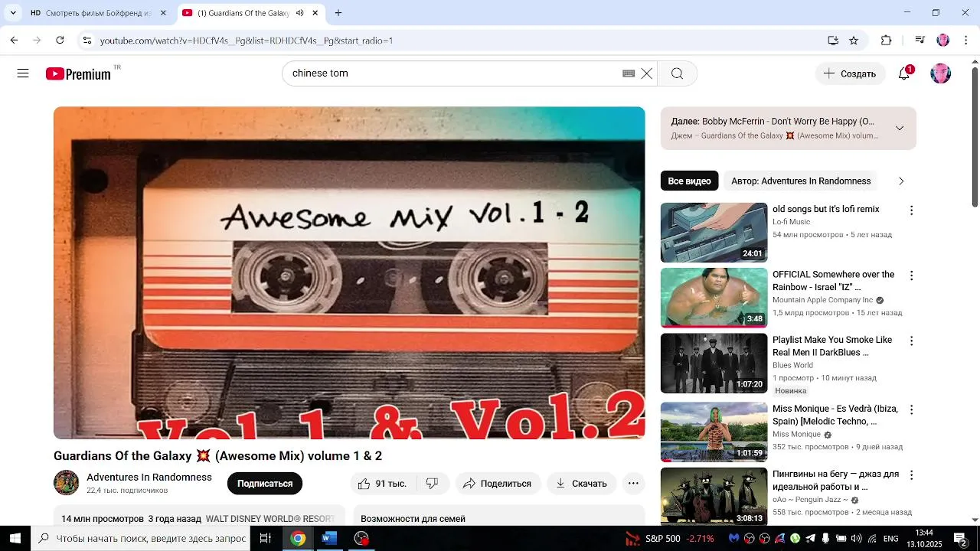The height and width of the screenshot is (551, 980).
Task: Open Chrome media controls icon
Action: pos(920,41)
